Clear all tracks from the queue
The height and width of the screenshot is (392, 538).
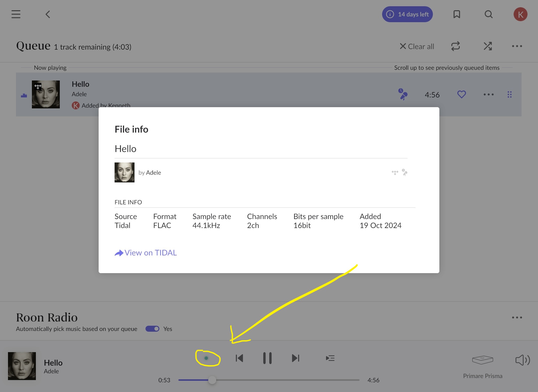[x=417, y=46]
